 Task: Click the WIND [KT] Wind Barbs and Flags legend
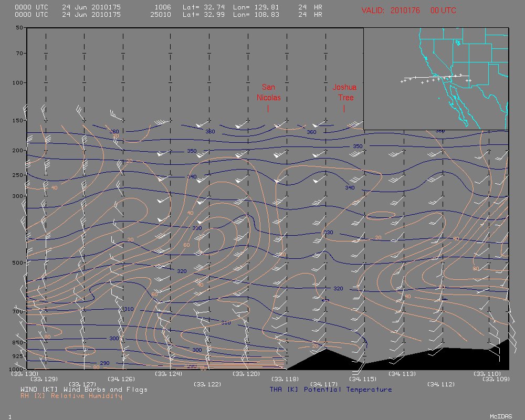83,390
